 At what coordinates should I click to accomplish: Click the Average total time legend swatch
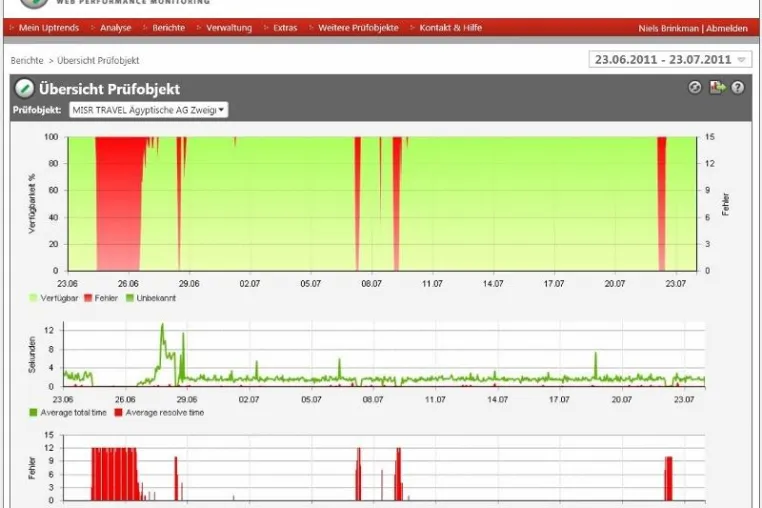33,413
